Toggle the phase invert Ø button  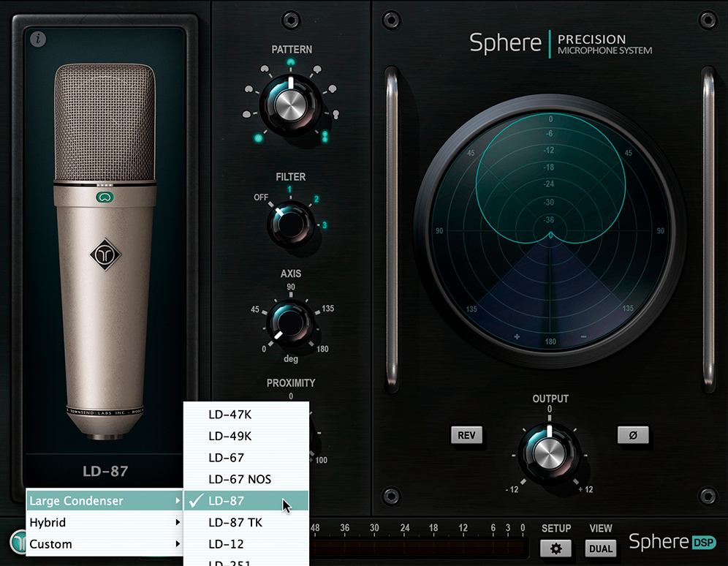[x=633, y=435]
